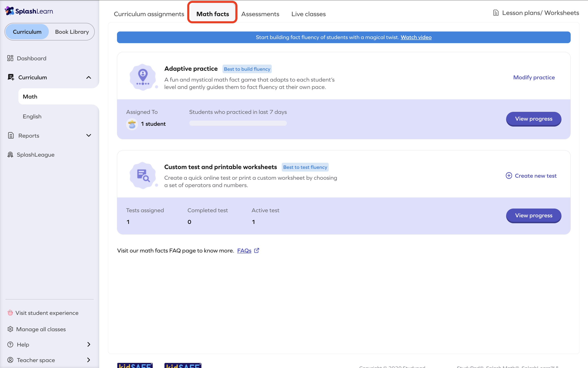The height and width of the screenshot is (368, 588).
Task: Click the SplashLeague badge icon
Action: [x=10, y=155]
